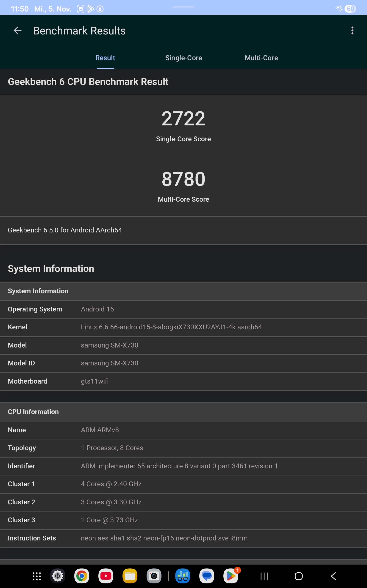Switch to the Single-Core tab
This screenshot has width=367, height=588.
(x=183, y=58)
